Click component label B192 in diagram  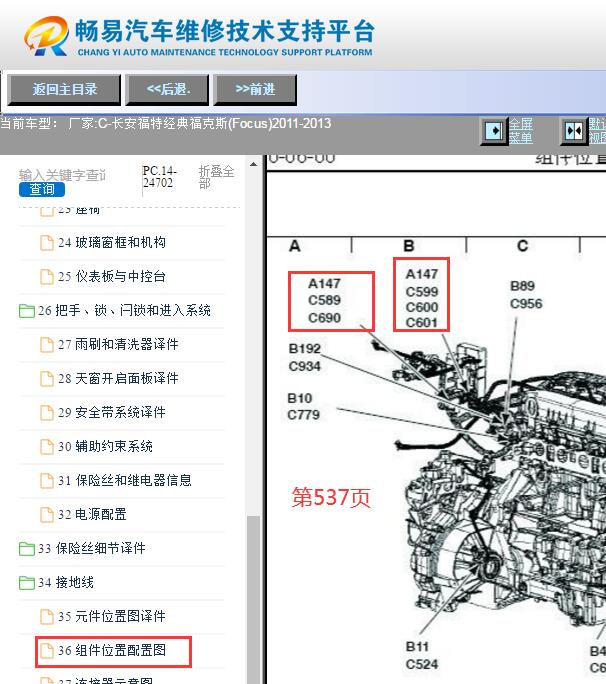pyautogui.click(x=305, y=349)
